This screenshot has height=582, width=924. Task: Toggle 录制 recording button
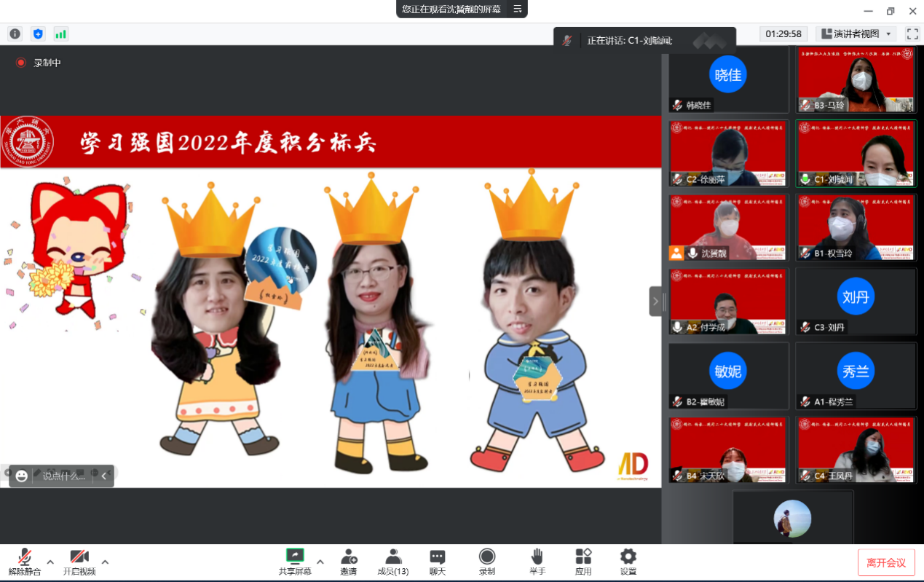[487, 562]
